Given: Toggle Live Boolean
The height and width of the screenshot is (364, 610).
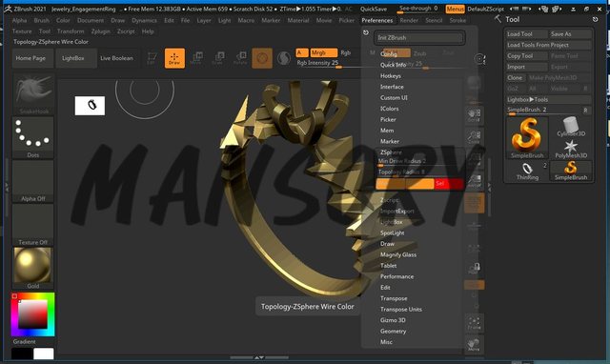Looking at the screenshot, I should point(116,58).
